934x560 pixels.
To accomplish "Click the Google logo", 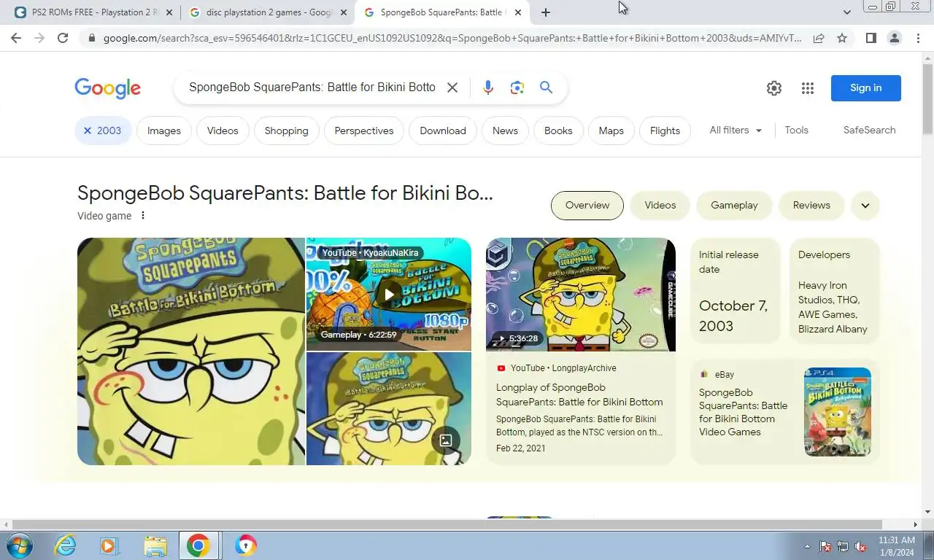I will click(x=107, y=88).
